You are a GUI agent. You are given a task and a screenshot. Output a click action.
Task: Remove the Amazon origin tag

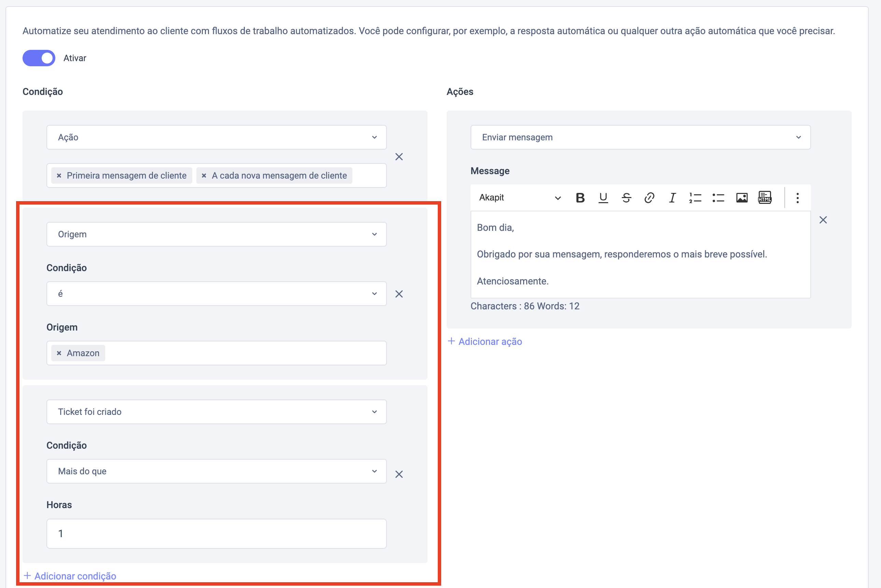(59, 353)
